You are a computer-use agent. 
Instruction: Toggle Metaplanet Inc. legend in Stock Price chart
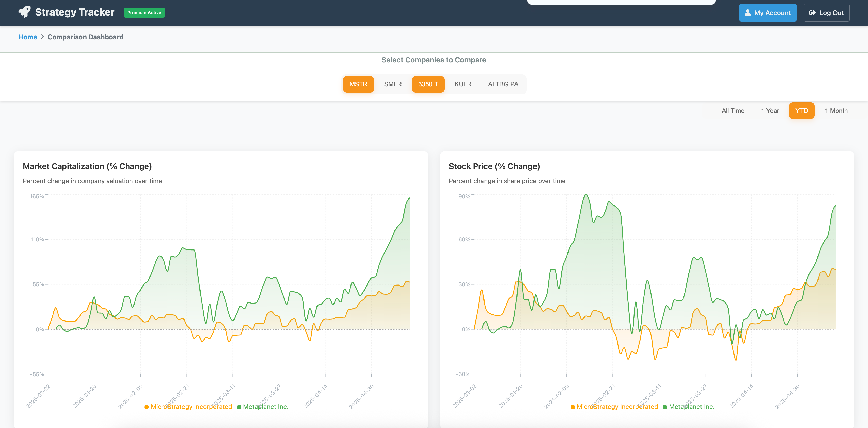click(x=688, y=407)
